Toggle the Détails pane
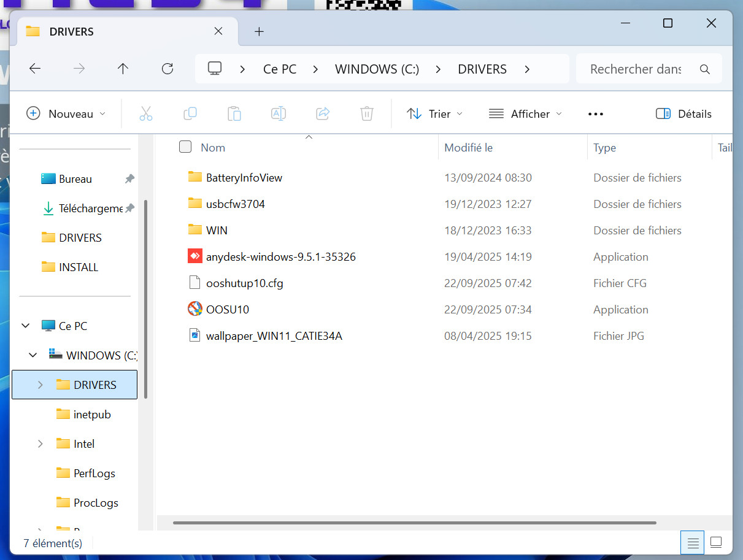Image resolution: width=743 pixels, height=560 pixels. click(683, 113)
